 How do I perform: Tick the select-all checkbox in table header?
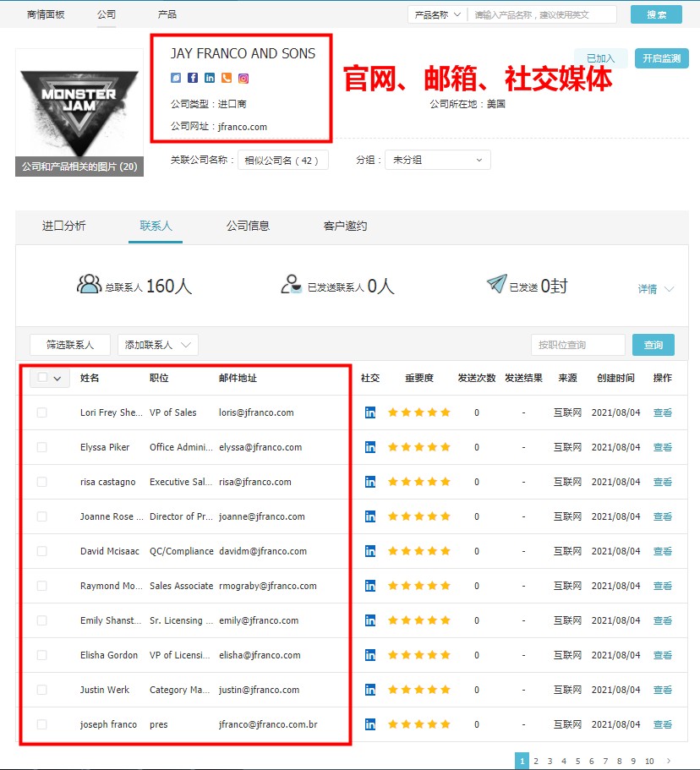(x=43, y=377)
